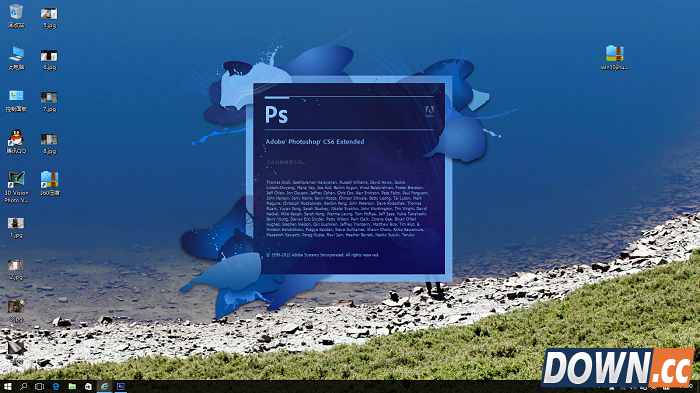The height and width of the screenshot is (393, 700).
Task: Open the Windows Start menu
Action: click(x=7, y=387)
